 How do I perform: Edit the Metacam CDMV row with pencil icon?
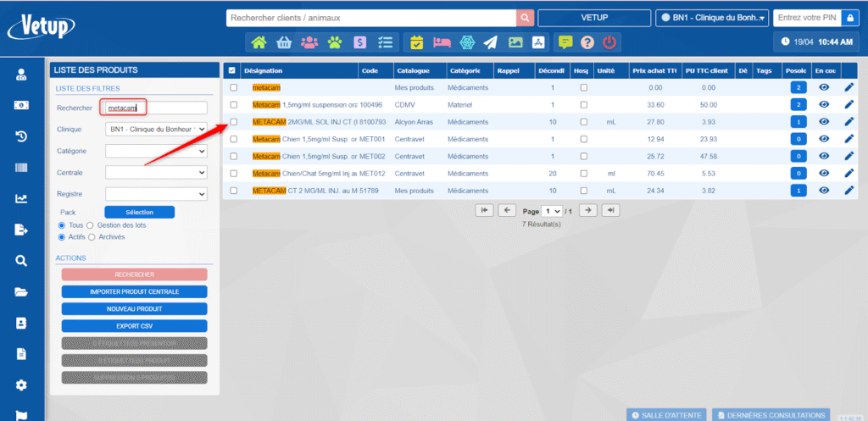(x=849, y=104)
